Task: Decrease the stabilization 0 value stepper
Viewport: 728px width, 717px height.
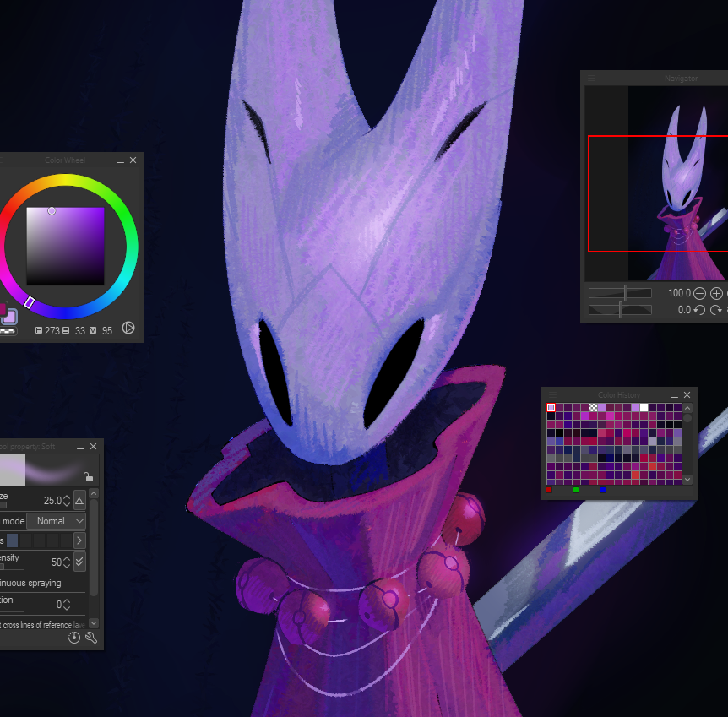Action: pyautogui.click(x=67, y=608)
